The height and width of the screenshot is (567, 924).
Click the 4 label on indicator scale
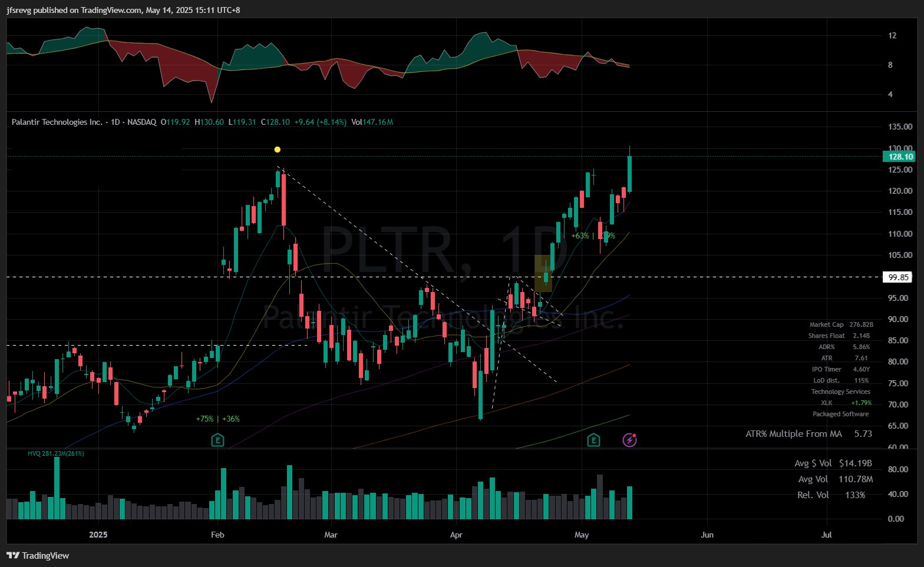[890, 94]
